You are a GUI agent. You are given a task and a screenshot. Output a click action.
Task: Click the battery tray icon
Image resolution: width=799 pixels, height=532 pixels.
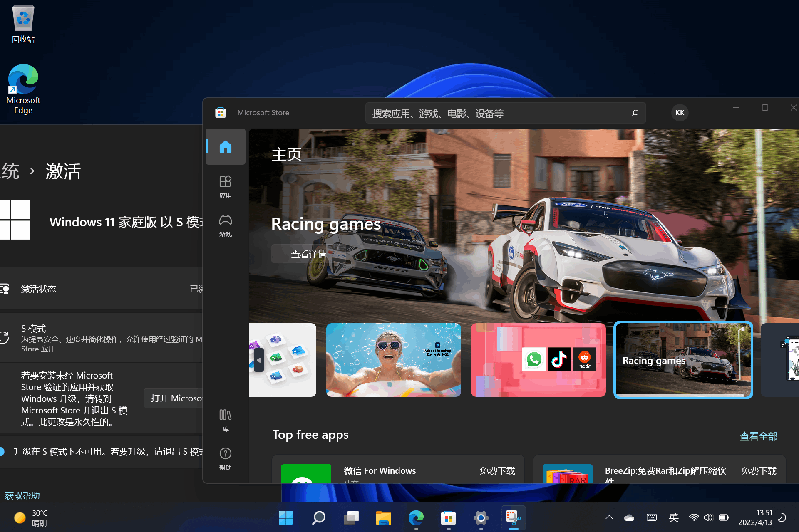724,517
